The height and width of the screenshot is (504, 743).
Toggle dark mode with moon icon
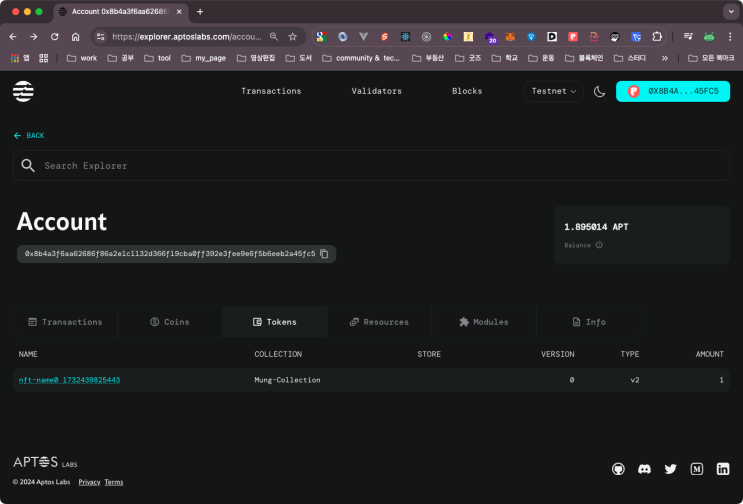[x=599, y=91]
